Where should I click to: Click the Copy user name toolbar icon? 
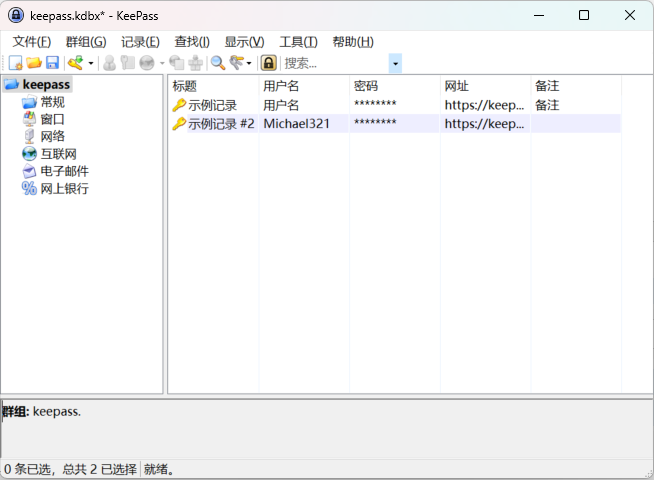point(110,63)
